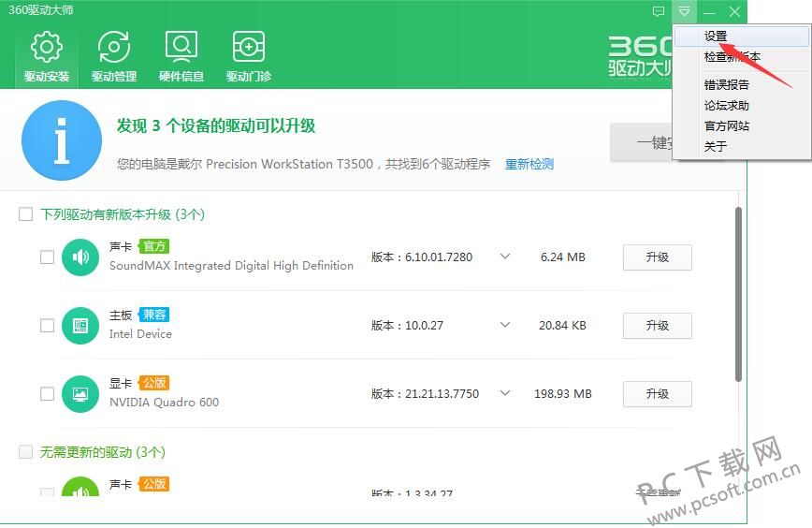Expand version dropdown for 6.10.01.7280
This screenshot has width=812, height=528.
click(505, 257)
